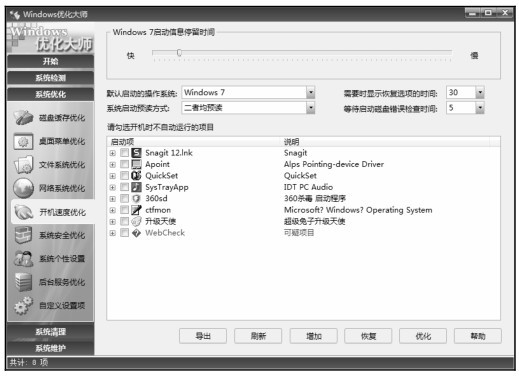Check the SysTrayApp startup checkbox

point(124,187)
